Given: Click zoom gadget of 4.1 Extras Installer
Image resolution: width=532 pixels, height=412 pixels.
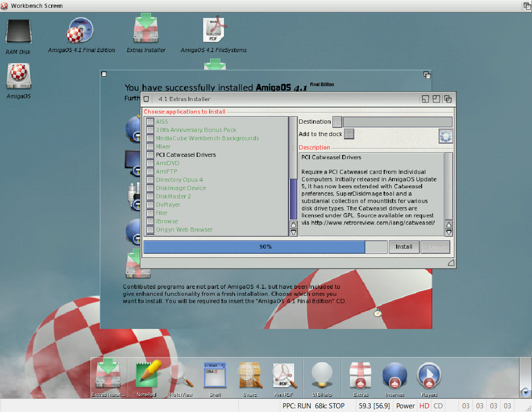Looking at the screenshot, I should pyautogui.click(x=436, y=99).
